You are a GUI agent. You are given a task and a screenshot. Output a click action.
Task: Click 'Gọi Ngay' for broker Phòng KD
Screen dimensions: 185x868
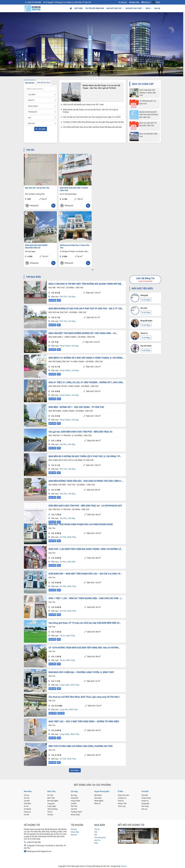[x=146, y=300]
